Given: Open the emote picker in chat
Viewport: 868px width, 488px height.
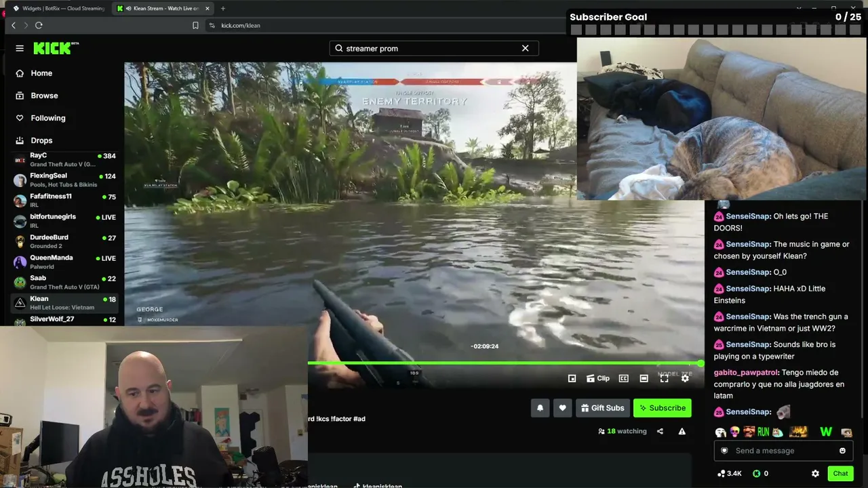Looking at the screenshot, I should [843, 451].
